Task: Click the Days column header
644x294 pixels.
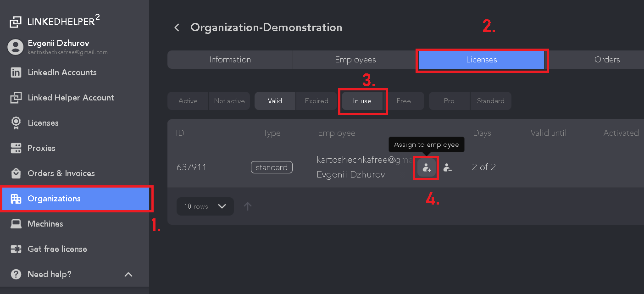Action: (x=482, y=133)
